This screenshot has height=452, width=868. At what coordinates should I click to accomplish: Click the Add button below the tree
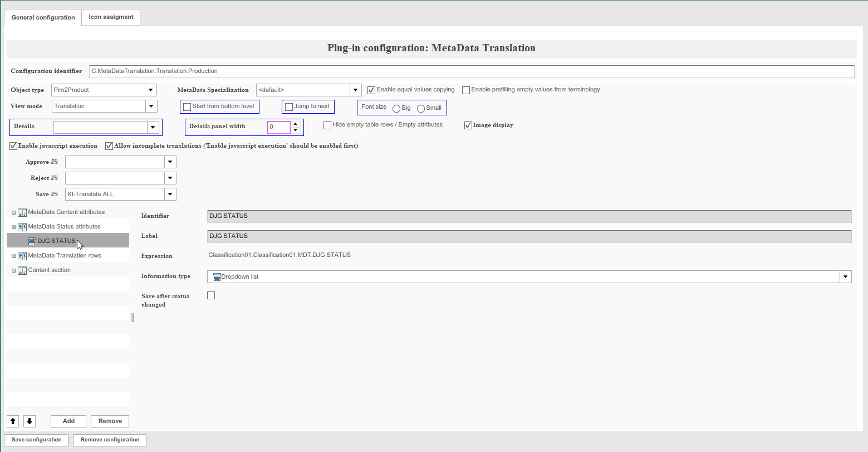[68, 421]
